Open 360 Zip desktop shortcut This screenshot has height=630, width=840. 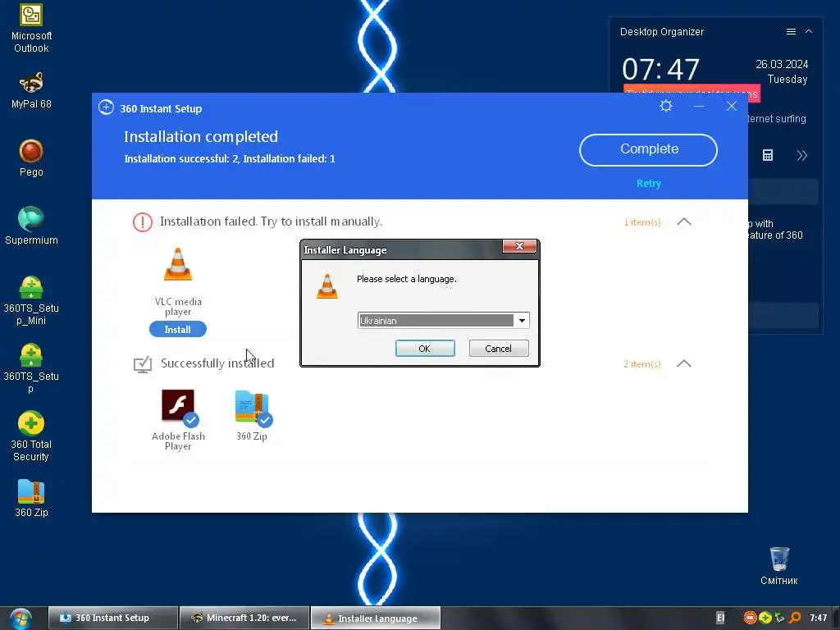pos(31,498)
